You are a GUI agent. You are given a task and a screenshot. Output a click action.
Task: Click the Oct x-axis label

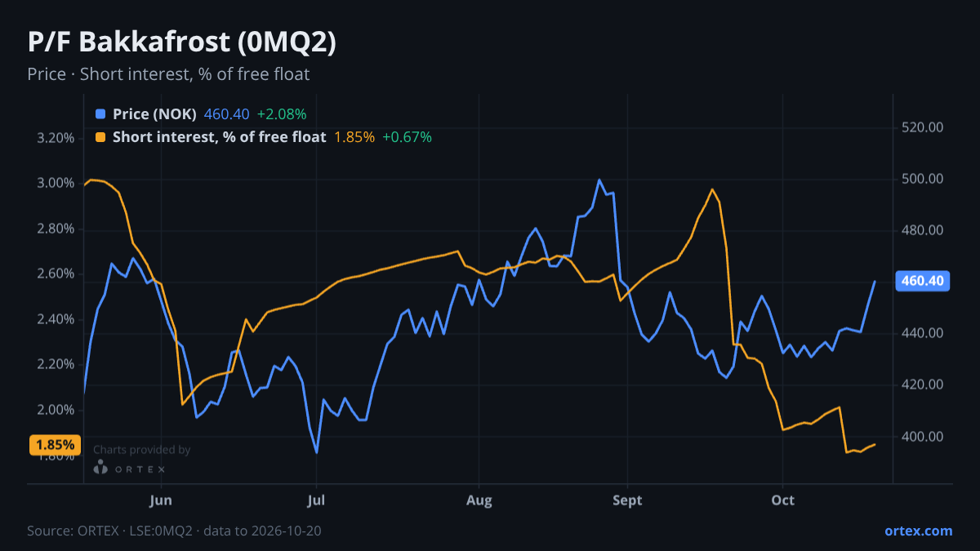pos(782,500)
